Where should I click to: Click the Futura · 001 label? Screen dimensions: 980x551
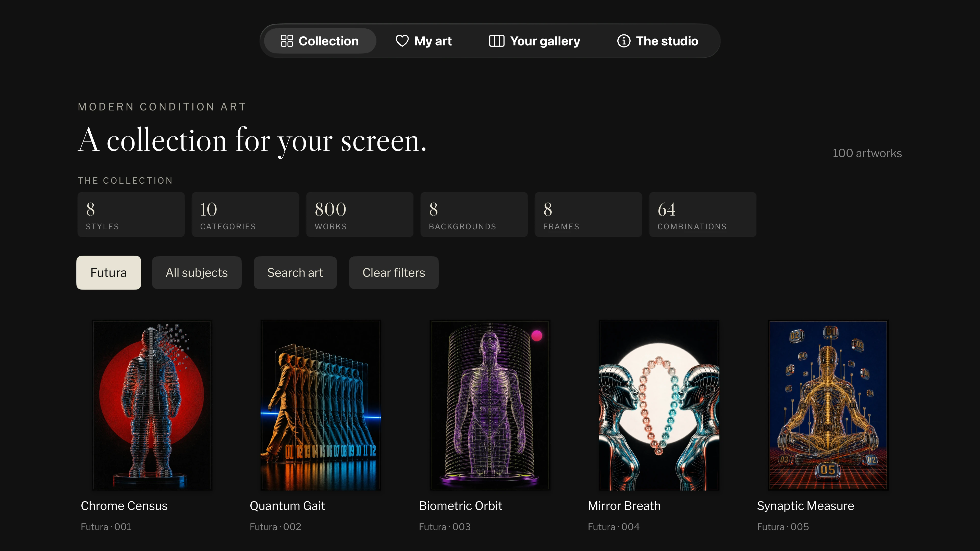(x=106, y=527)
